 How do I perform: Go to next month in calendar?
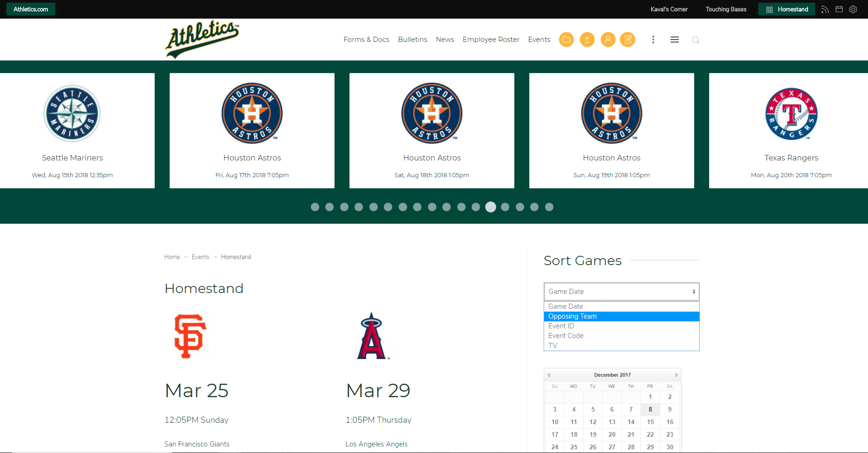(x=676, y=375)
